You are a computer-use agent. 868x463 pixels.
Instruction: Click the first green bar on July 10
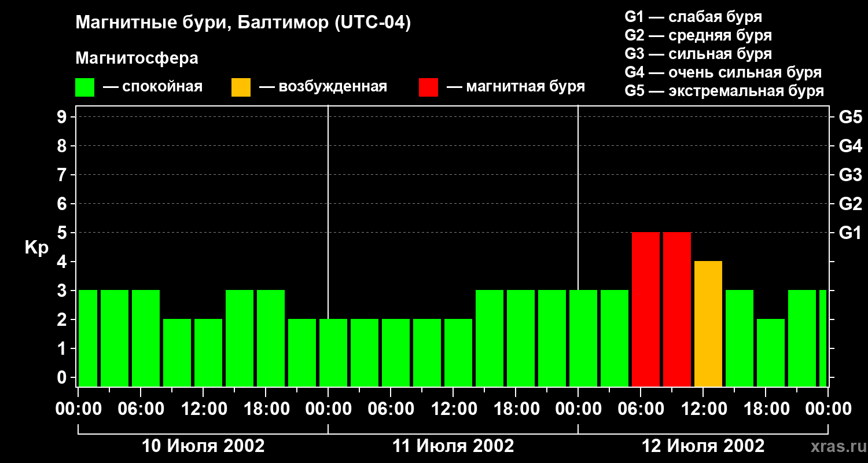pyautogui.click(x=87, y=338)
